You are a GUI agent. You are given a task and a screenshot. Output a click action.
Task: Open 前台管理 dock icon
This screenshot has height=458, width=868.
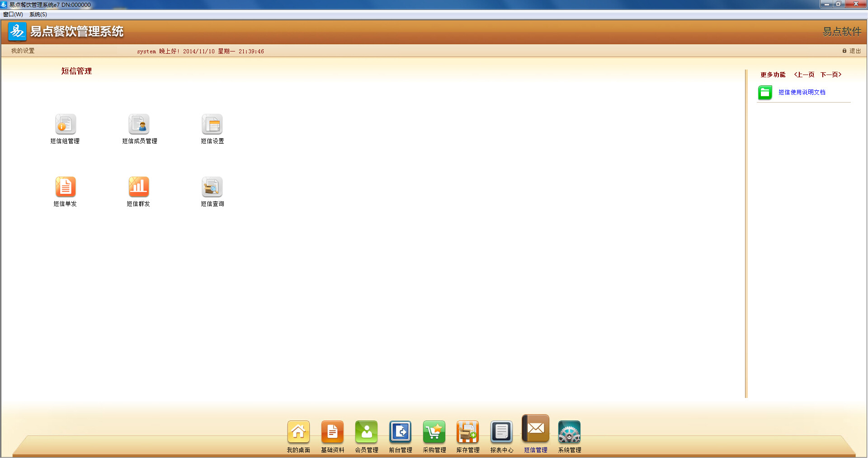pos(400,432)
